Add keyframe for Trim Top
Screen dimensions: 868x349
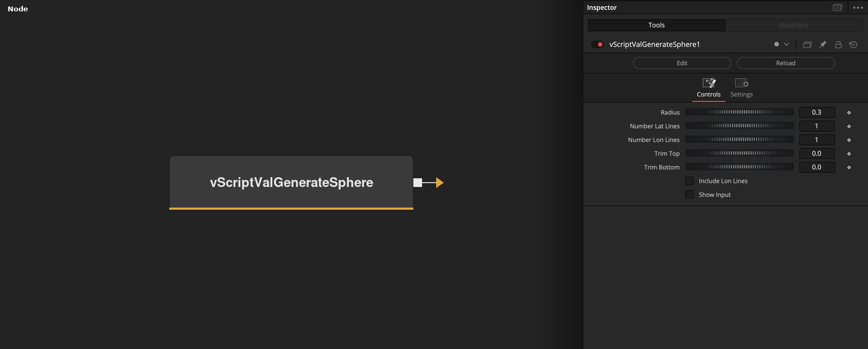coord(849,154)
